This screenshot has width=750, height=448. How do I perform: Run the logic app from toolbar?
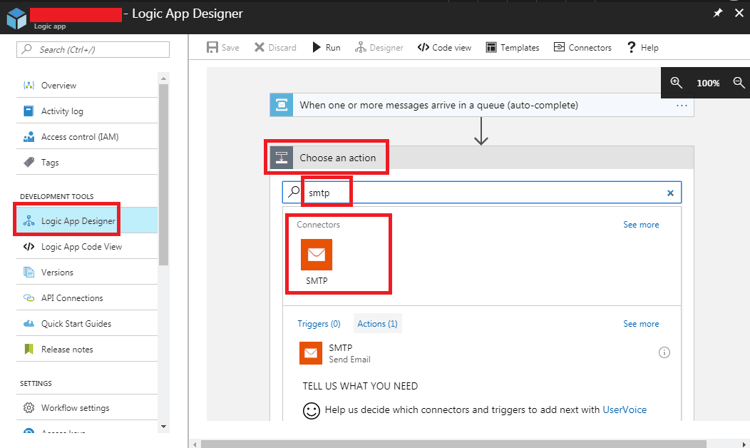click(x=326, y=47)
